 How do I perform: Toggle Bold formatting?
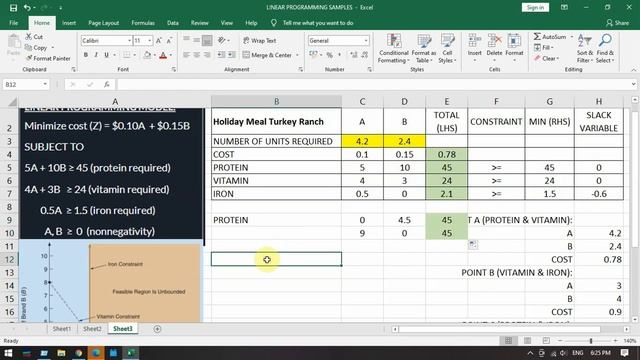(86, 55)
